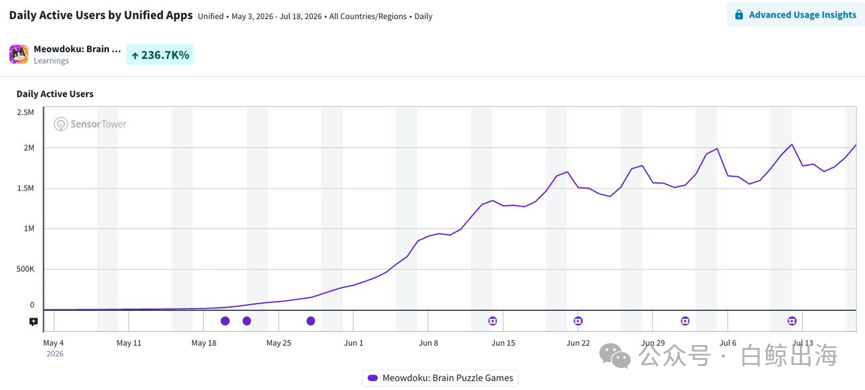Click the Meowdoku: Brain … app name link
This screenshot has height=390, width=865.
tap(77, 49)
